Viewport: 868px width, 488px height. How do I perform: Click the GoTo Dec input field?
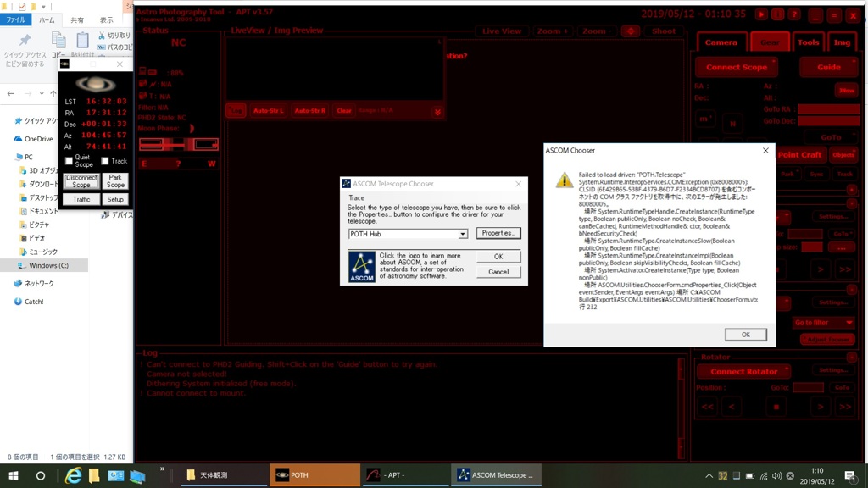click(x=828, y=121)
